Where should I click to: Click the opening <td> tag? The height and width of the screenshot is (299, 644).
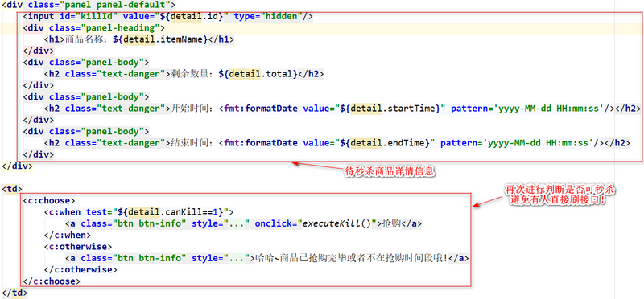12,189
